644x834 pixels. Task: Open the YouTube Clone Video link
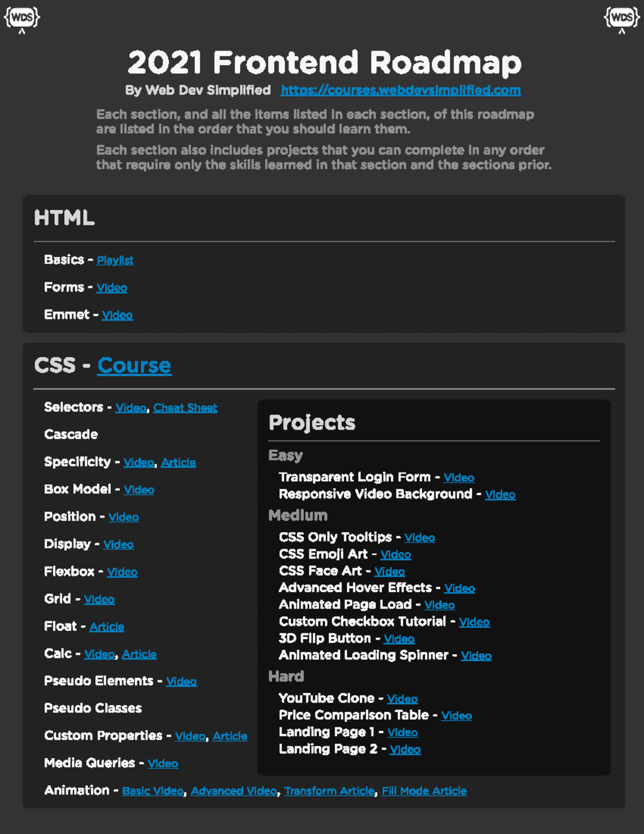pyautogui.click(x=402, y=699)
